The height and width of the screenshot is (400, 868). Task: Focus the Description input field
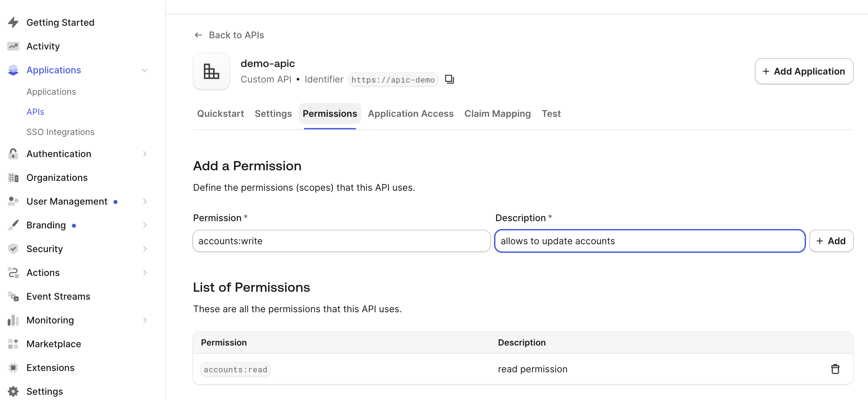(x=650, y=241)
